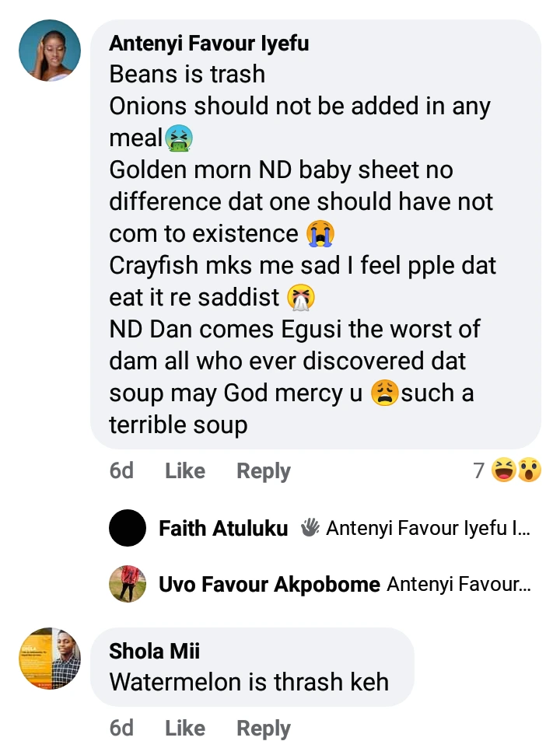Click the waving hand icon in Faith's reply

point(310,529)
